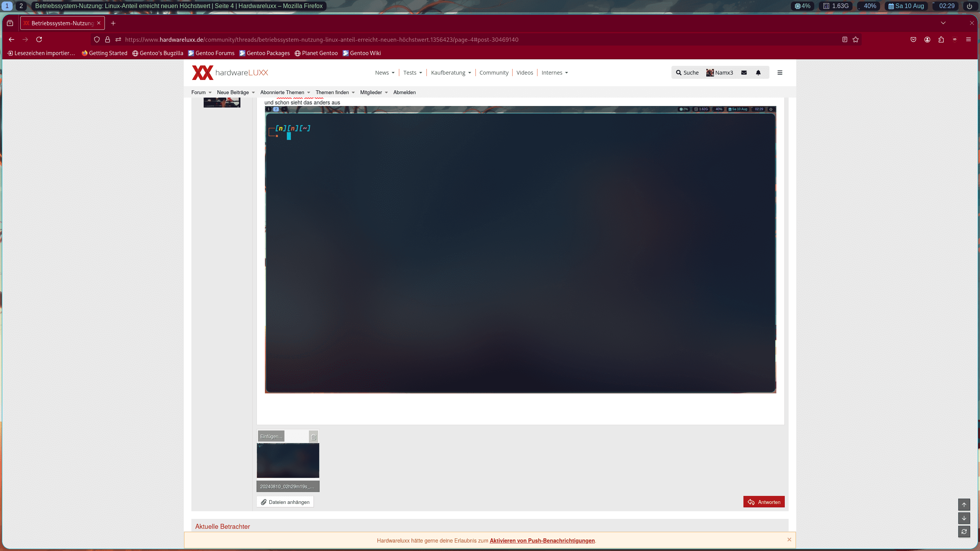Open the Hardwareluxx site hamburger menu

[x=780, y=73]
